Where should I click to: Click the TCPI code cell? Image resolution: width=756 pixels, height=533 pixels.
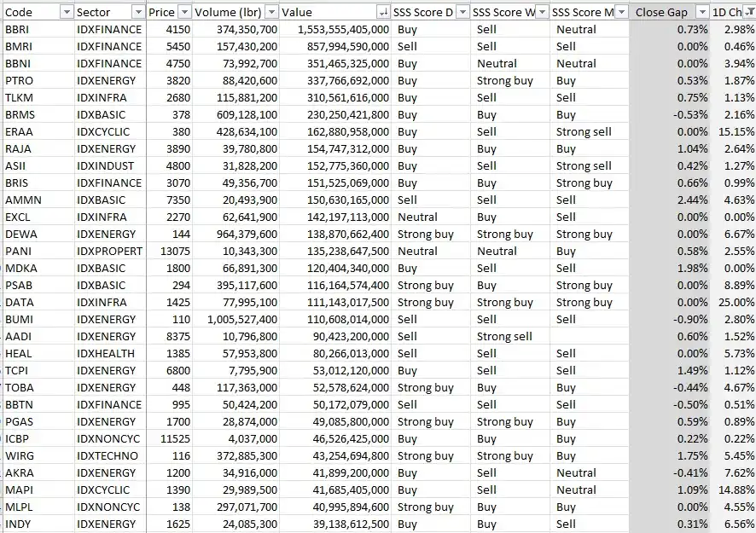tap(38, 371)
